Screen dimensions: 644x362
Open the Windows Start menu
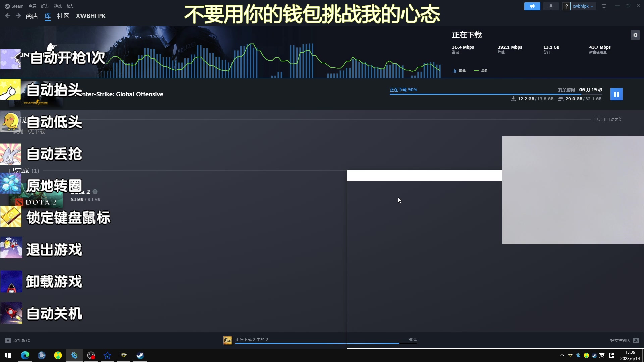tap(8, 355)
